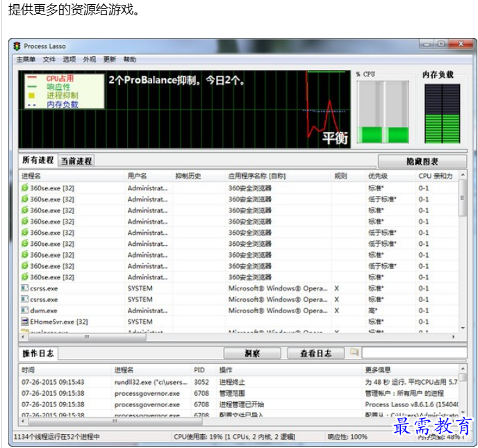Click the 内存负载 memory meter
The width and height of the screenshot is (478, 448).
443,113
